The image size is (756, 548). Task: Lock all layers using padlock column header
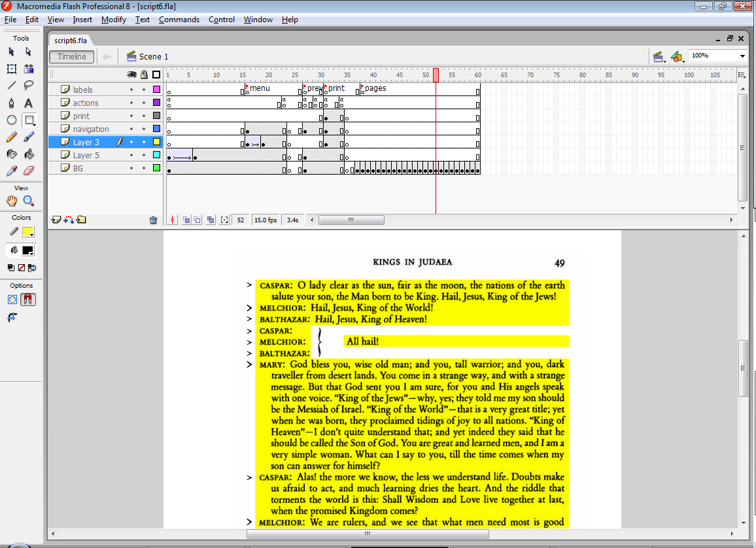[x=144, y=75]
